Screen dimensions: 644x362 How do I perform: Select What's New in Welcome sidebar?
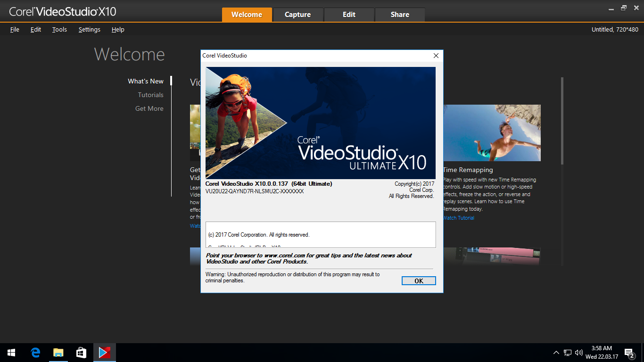(146, 81)
